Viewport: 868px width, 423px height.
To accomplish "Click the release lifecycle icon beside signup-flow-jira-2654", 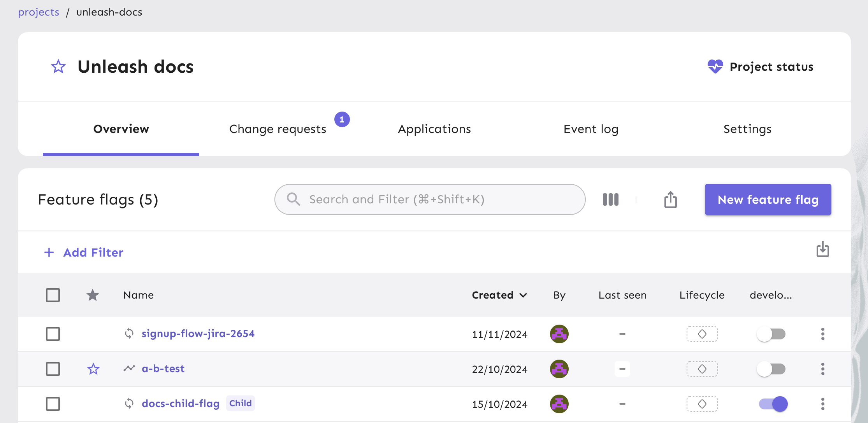I will pos(130,334).
